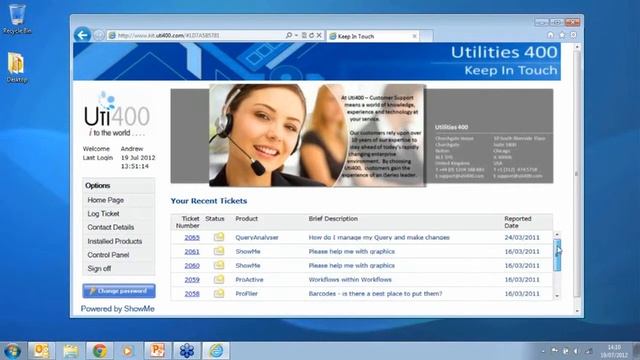Click tickets list scroll down arrow
This screenshot has width=640, height=360.
coord(557,296)
